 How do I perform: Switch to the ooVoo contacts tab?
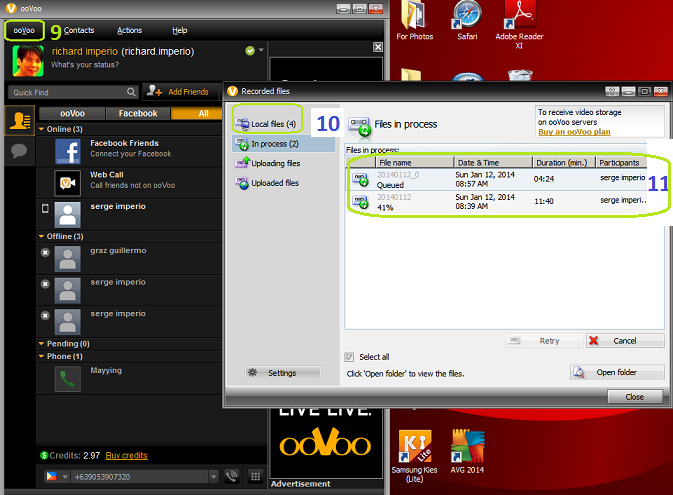click(72, 113)
